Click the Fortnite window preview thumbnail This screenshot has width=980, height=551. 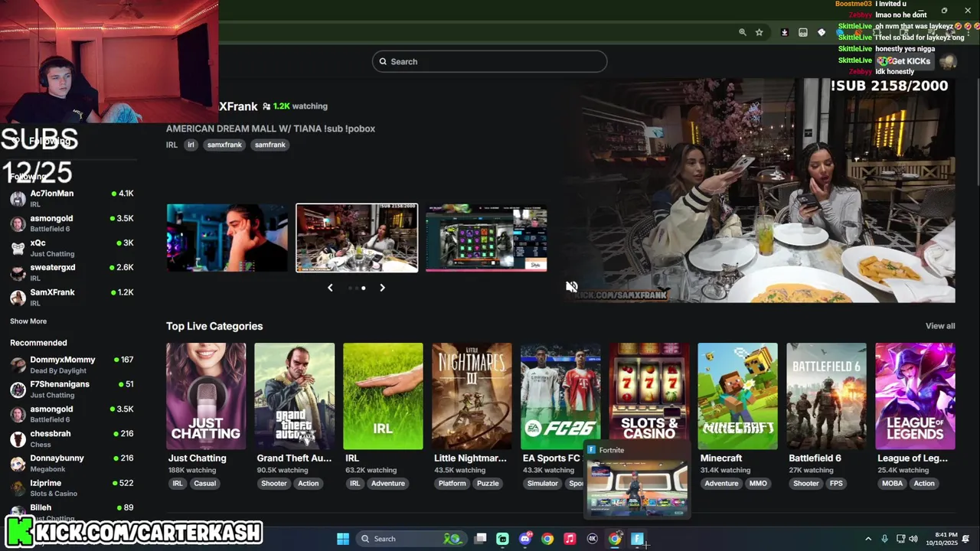click(637, 487)
